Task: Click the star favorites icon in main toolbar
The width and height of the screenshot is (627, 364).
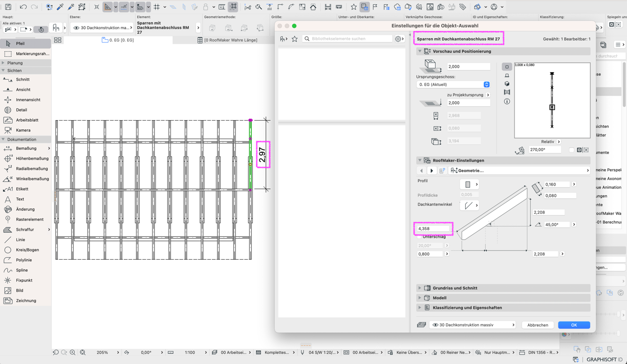Action: [x=353, y=7]
